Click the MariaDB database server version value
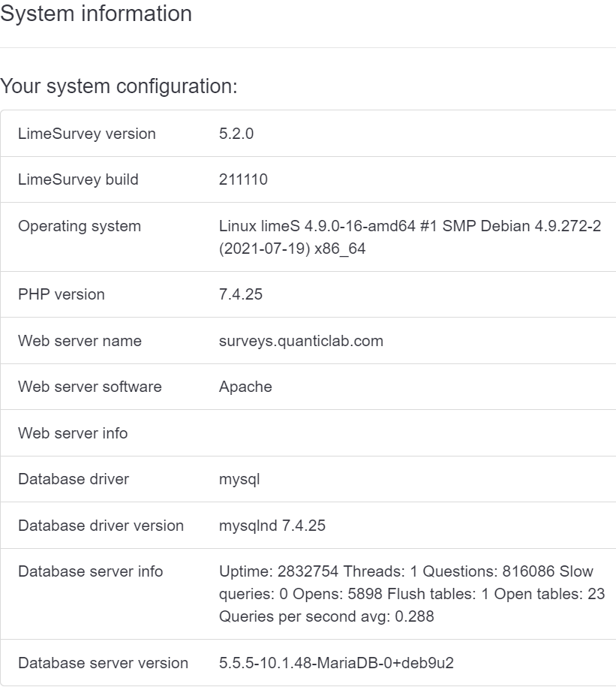The height and width of the screenshot is (687, 616). [x=336, y=663]
